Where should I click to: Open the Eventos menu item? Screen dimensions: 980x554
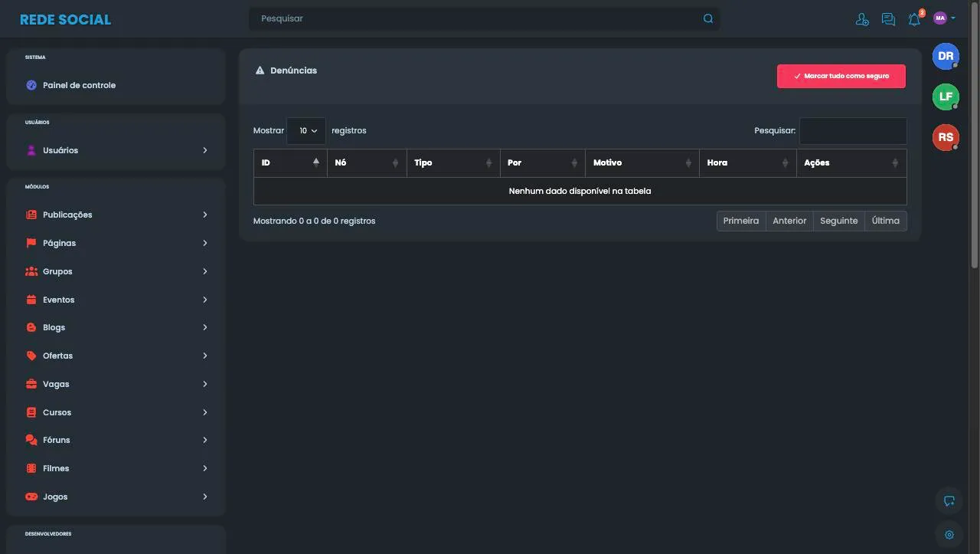116,300
